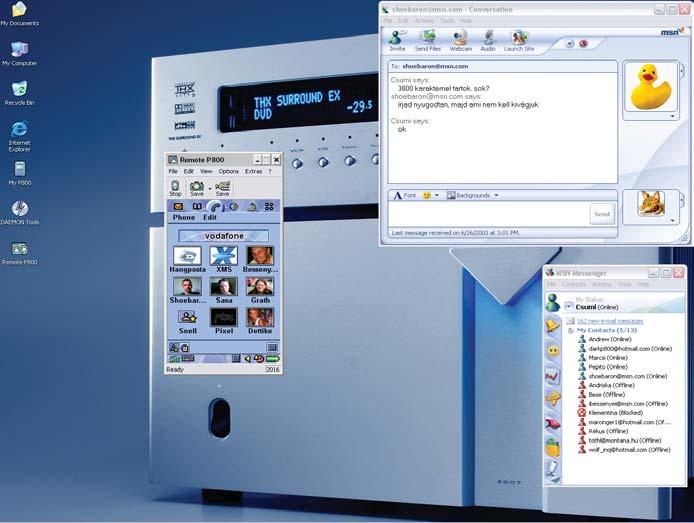Screen dimensions: 694x523
Task: Open the shopping bag tab in MSN sidebar
Action: coord(552,447)
